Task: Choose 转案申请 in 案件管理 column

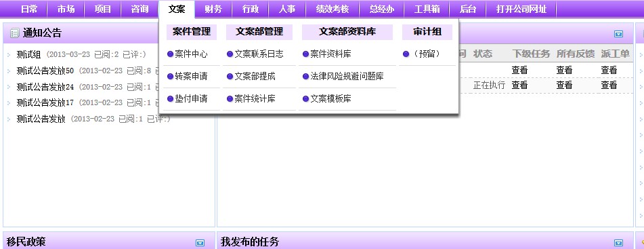Action: click(192, 76)
